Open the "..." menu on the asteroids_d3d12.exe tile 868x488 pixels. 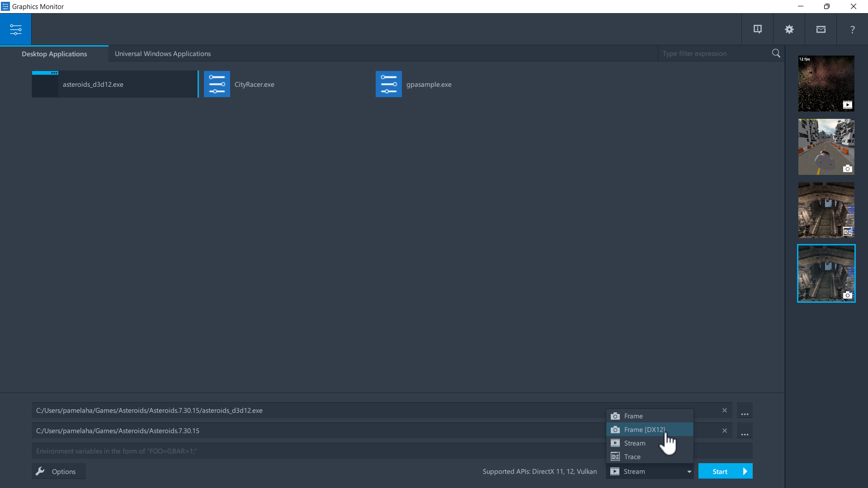(x=54, y=73)
